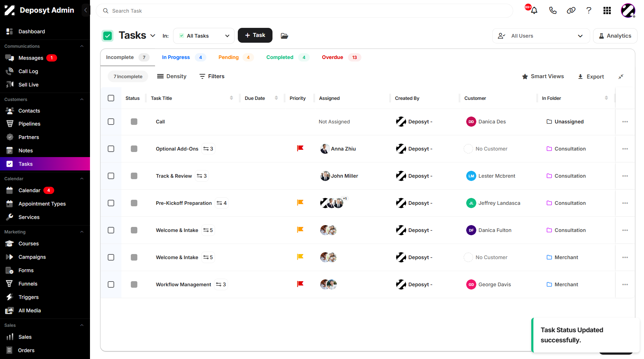Click the 7 Incomplete filter chip
The width and height of the screenshot is (644, 359).
128,76
